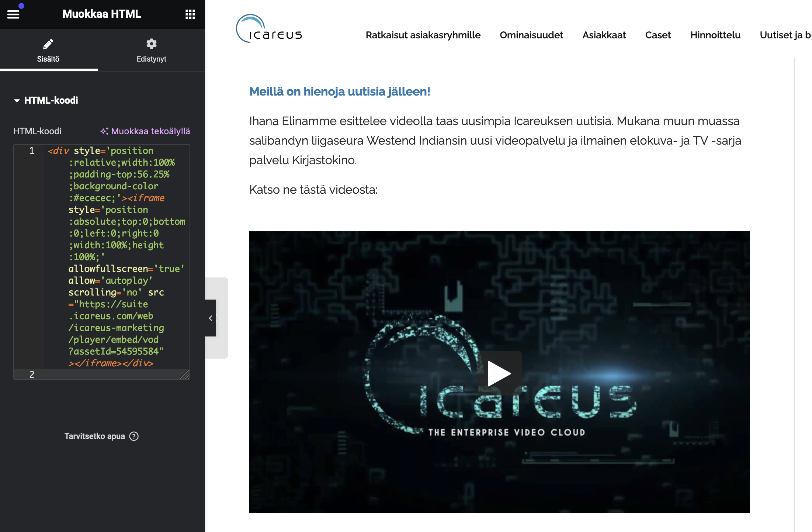Image resolution: width=812 pixels, height=532 pixels.
Task: Click the Muokkaa tekoälyllä link
Action: coord(150,131)
